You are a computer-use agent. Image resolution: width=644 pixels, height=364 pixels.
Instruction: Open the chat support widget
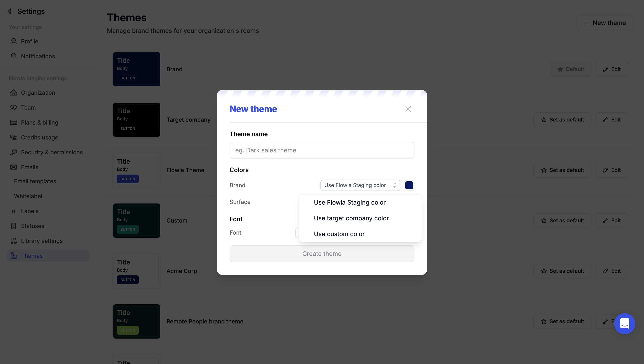tap(625, 323)
